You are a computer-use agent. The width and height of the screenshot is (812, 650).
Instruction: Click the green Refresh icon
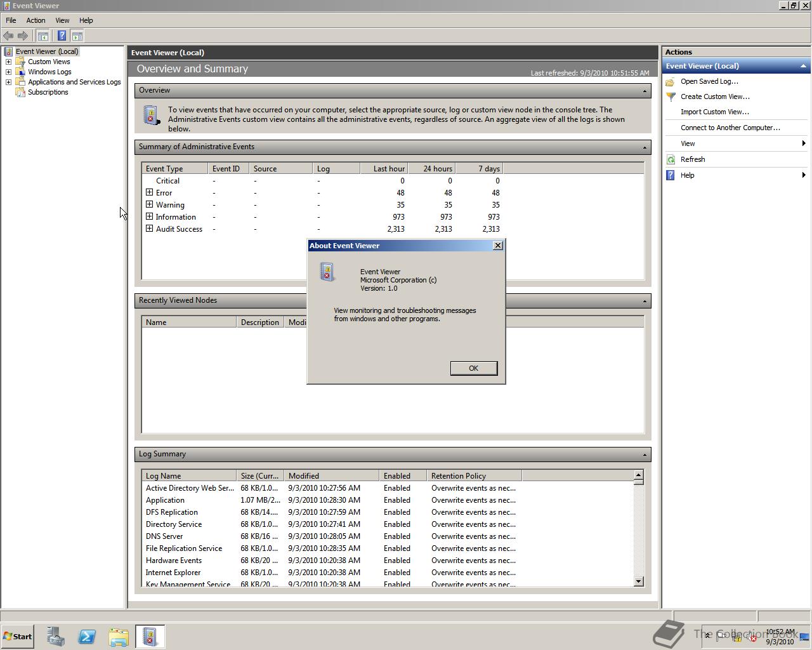pyautogui.click(x=671, y=159)
